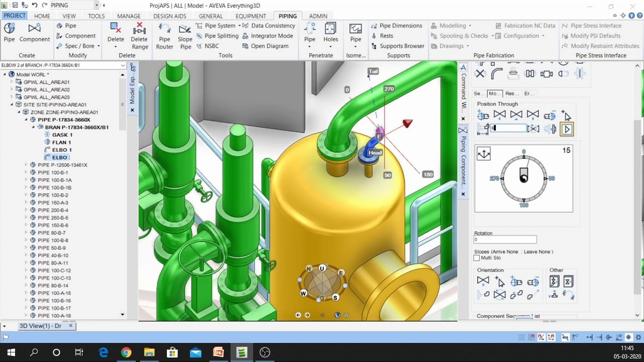Open the Spec / Bore dropdown
The image size is (644, 362).
click(x=99, y=46)
